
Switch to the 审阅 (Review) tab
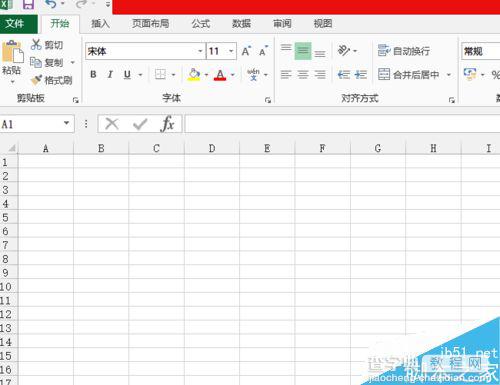pyautogui.click(x=282, y=24)
